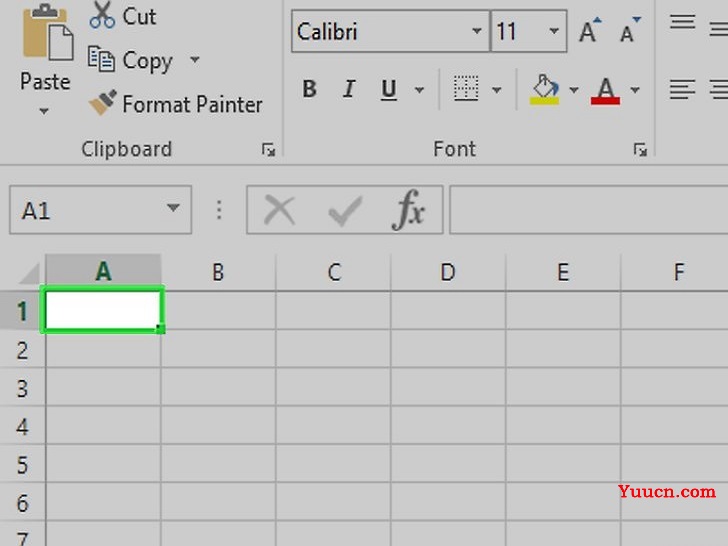Open the font size 11 dropdown
This screenshot has height=546, width=728.
coord(553,31)
